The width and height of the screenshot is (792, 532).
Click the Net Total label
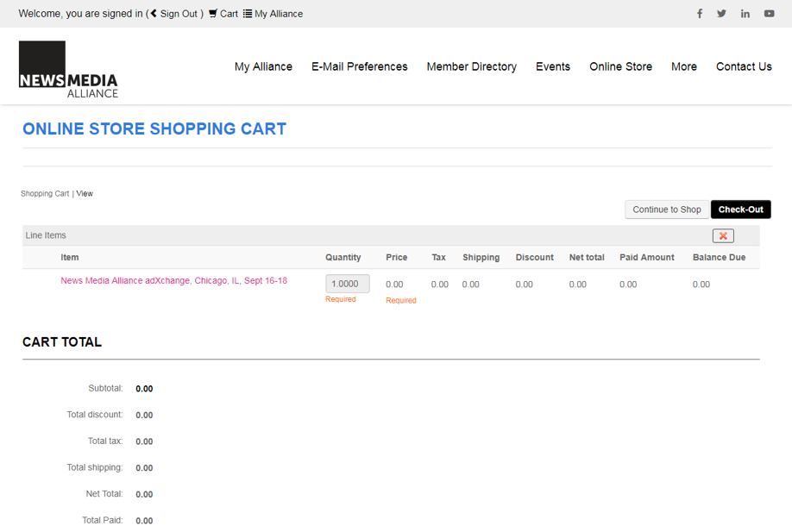[x=104, y=494]
